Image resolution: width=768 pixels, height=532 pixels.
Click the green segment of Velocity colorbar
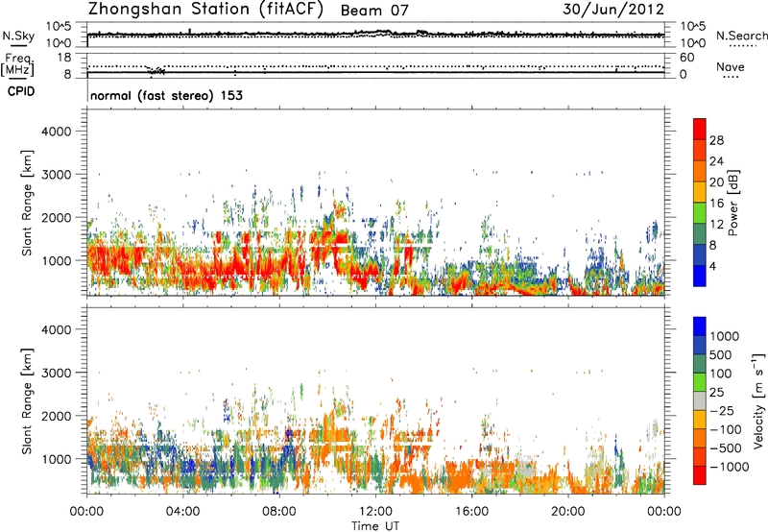coord(700,382)
